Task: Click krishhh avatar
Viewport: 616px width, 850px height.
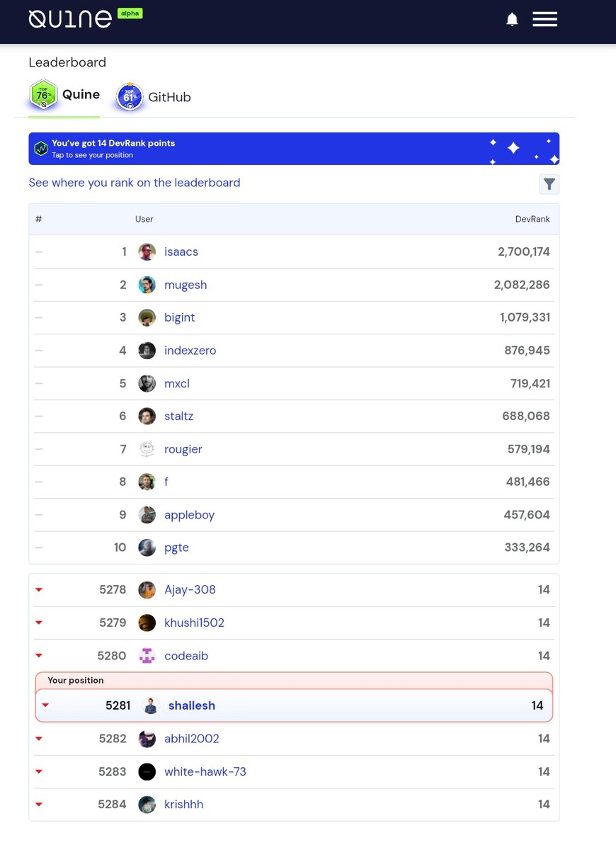Action: click(147, 805)
